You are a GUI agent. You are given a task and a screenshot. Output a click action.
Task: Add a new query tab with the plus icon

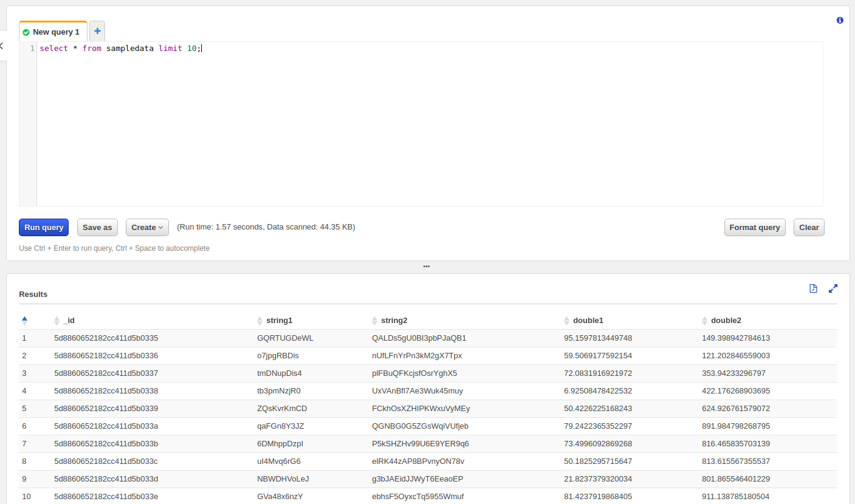click(x=97, y=30)
